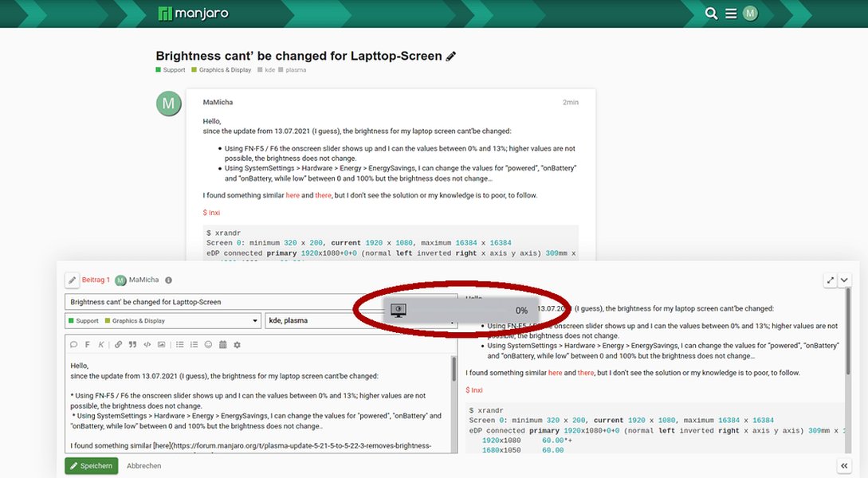The width and height of the screenshot is (868, 478).
Task: Edit topic title via pencil icon
Action: (451, 56)
